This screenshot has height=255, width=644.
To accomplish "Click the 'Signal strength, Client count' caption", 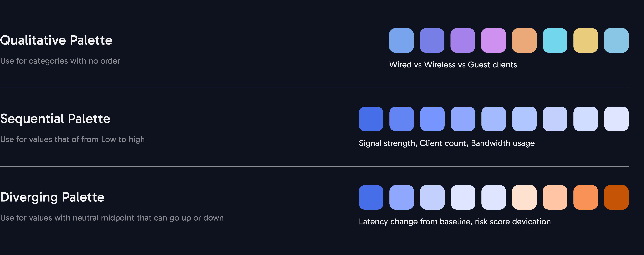I will (x=447, y=143).
